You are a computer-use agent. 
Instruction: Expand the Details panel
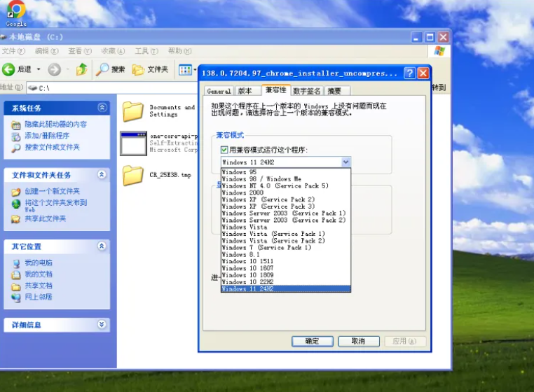[x=102, y=324]
